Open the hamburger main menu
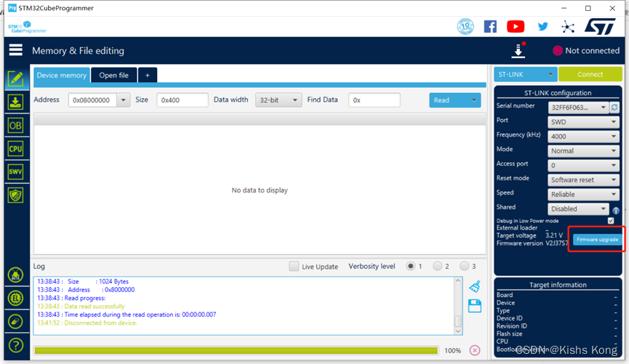The height and width of the screenshot is (364, 629). click(16, 50)
